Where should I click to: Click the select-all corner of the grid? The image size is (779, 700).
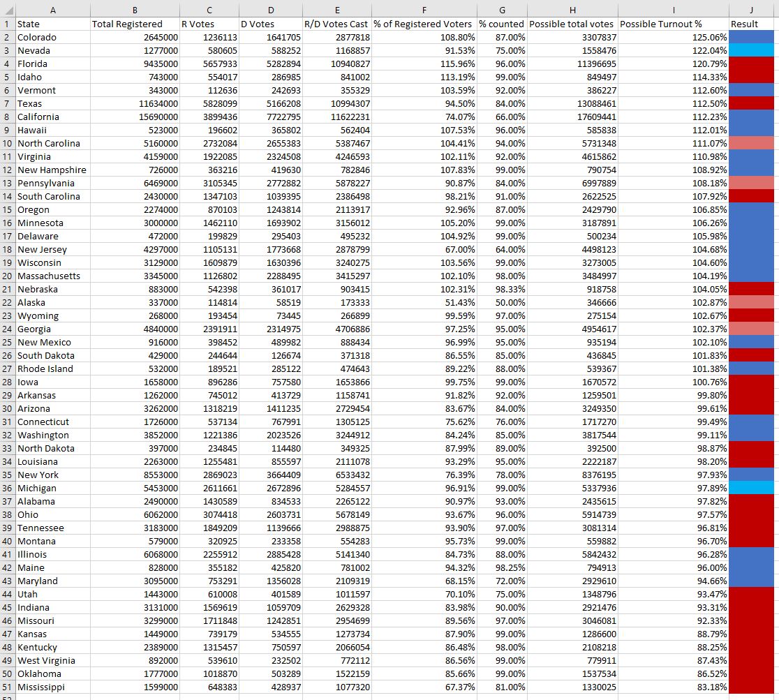7,10
